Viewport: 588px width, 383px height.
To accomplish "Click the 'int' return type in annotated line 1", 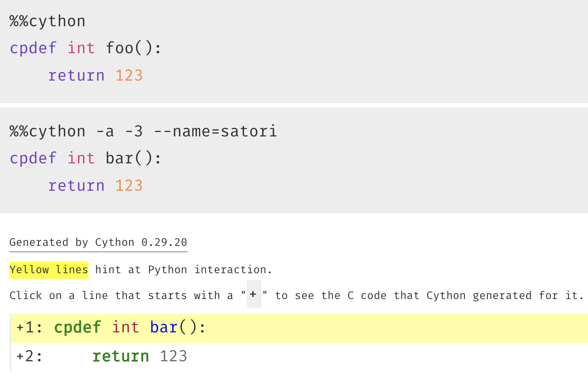I will 126,328.
